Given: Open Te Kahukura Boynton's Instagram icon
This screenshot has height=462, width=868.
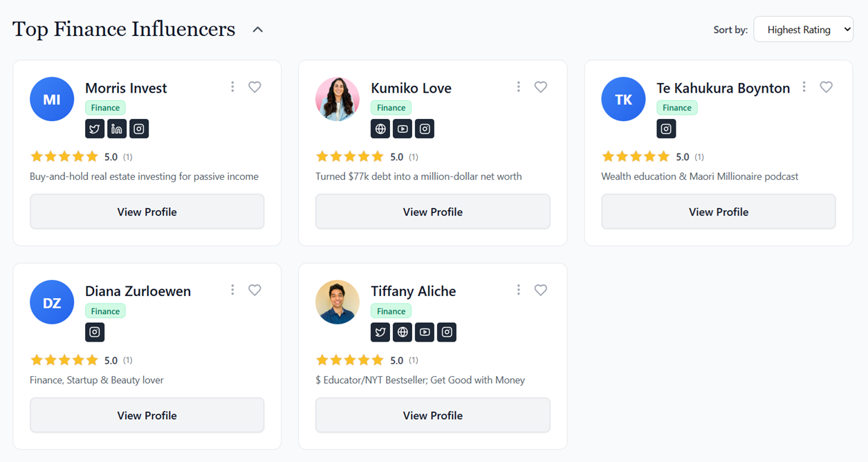Looking at the screenshot, I should click(666, 129).
